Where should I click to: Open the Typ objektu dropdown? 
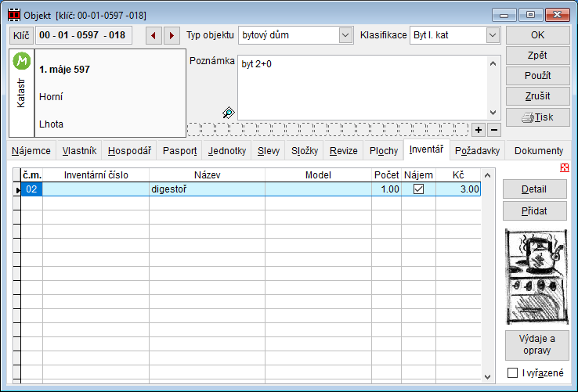tap(345, 35)
